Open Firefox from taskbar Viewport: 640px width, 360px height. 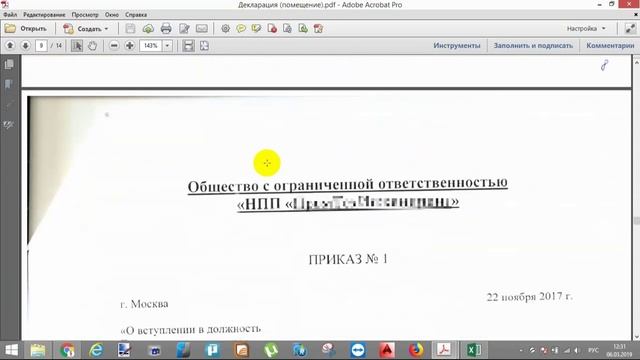tap(416, 350)
